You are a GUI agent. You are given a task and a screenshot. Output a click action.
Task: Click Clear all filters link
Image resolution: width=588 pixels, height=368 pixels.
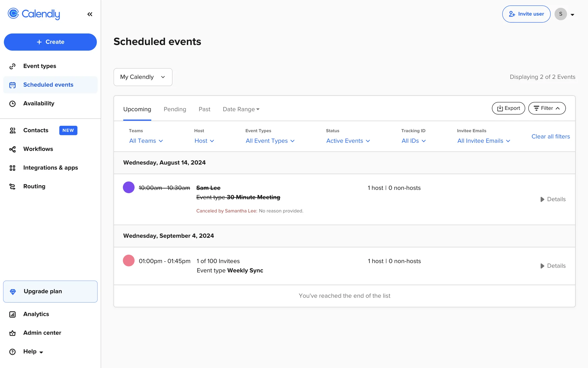(x=550, y=136)
